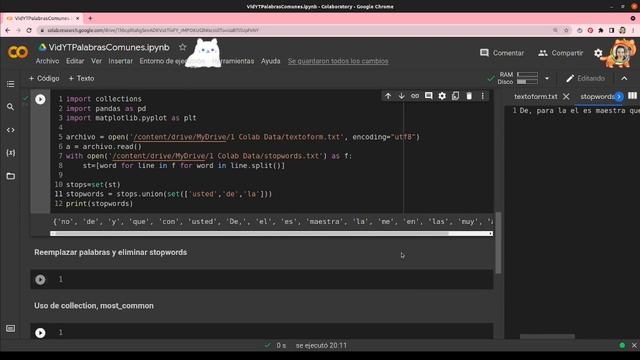Image resolution: width=640 pixels, height=360 pixels.
Task: Open more cell actions menu
Action: [x=482, y=96]
